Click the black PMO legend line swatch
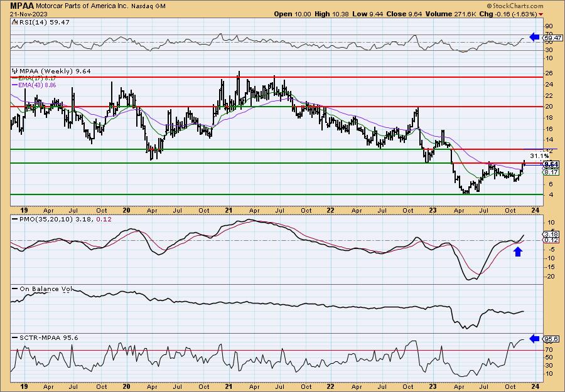Screen dimensions: 565x392 tap(15, 219)
